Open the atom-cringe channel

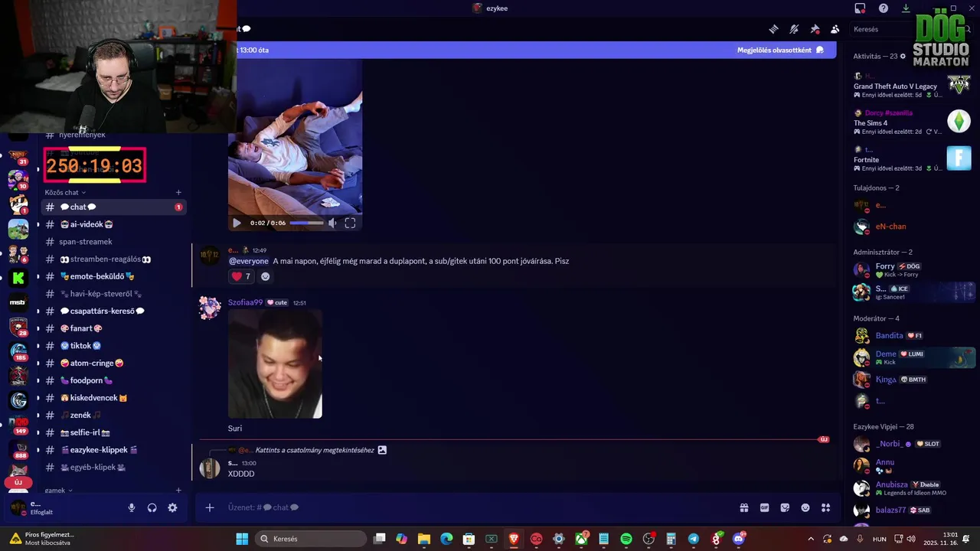pyautogui.click(x=113, y=364)
